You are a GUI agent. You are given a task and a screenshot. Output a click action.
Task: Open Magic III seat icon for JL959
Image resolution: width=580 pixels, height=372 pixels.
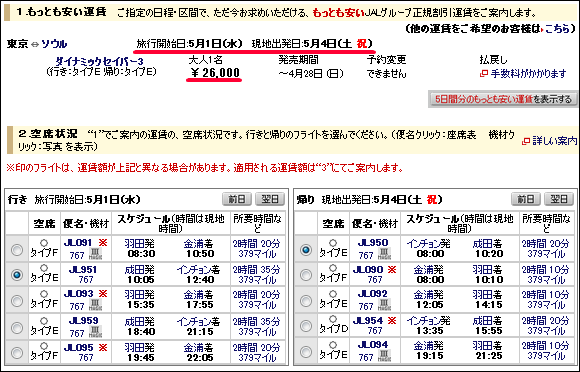point(95,332)
